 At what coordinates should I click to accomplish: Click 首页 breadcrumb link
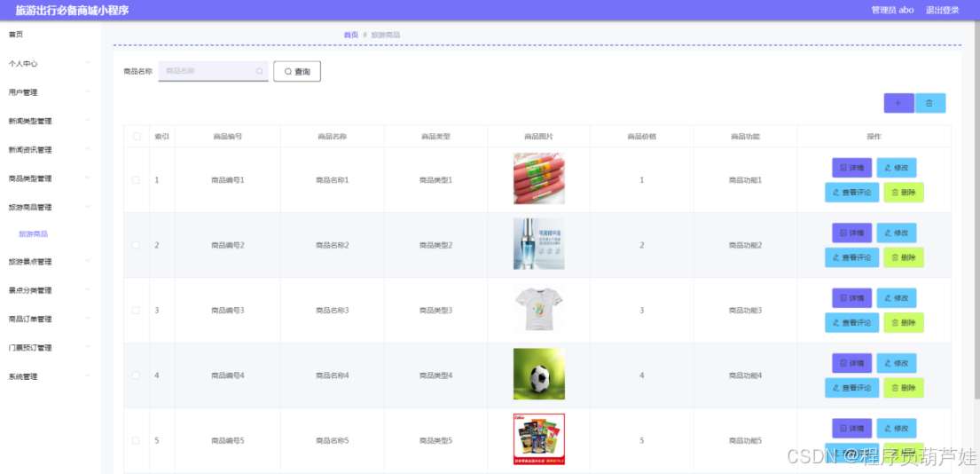pos(350,35)
